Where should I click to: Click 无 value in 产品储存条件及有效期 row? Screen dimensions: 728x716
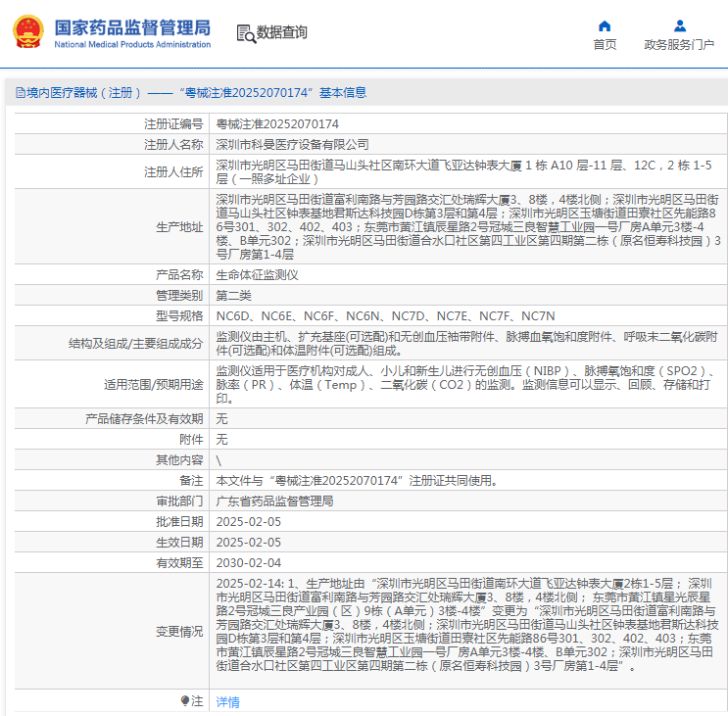(222, 418)
